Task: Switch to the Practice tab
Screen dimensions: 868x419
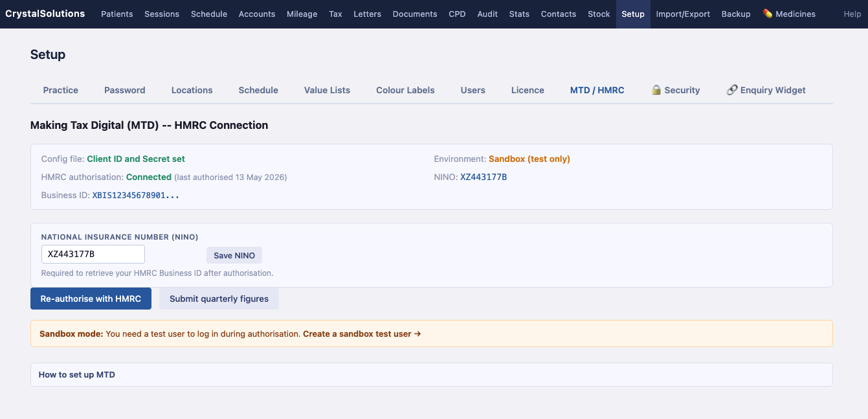Action: [x=61, y=90]
